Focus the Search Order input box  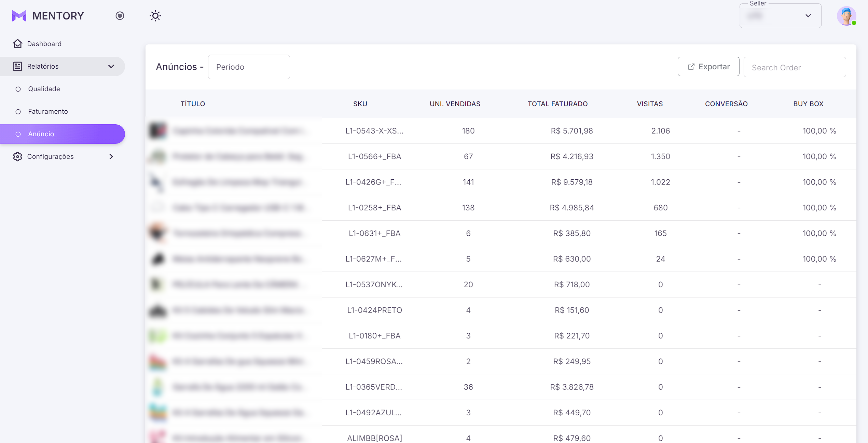[x=795, y=67]
